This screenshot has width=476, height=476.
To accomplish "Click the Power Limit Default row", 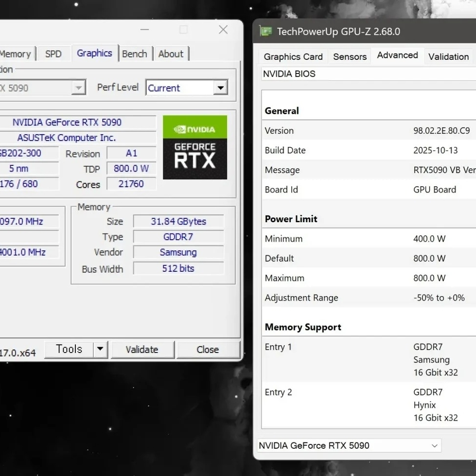I will (369, 258).
